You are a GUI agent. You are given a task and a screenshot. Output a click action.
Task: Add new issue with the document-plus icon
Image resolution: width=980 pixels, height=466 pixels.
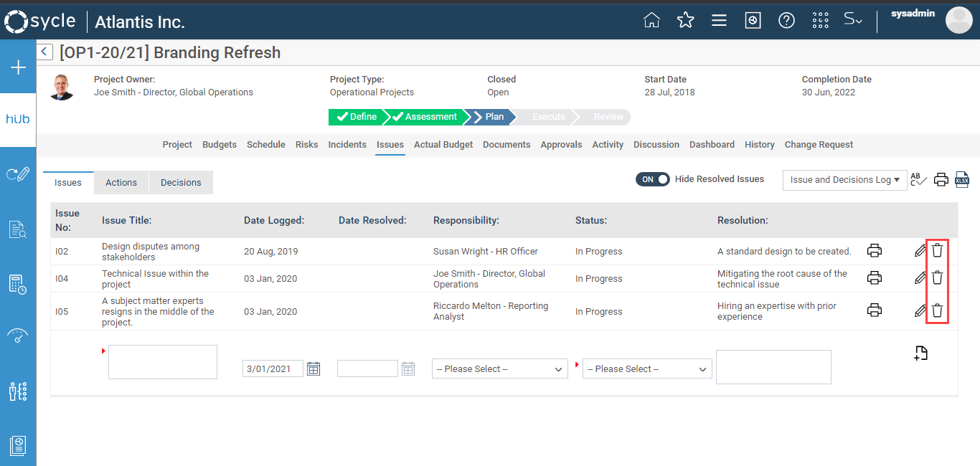[x=921, y=353]
